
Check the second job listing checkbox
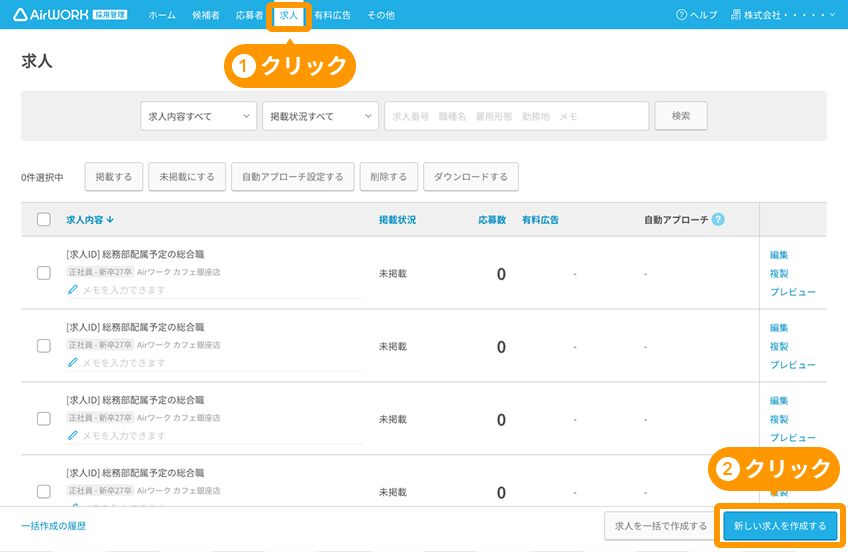coord(44,346)
